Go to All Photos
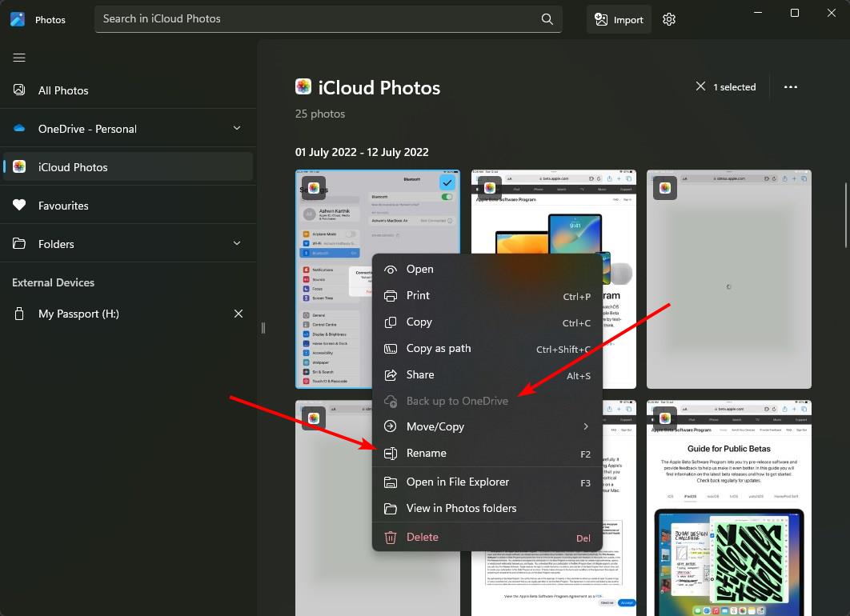Image resolution: width=850 pixels, height=616 pixels. click(x=128, y=90)
